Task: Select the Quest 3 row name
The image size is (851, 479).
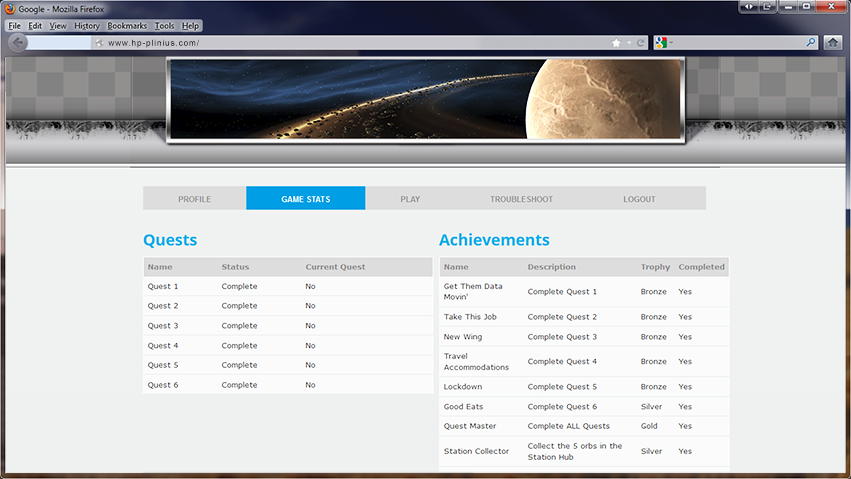Action: tap(163, 325)
